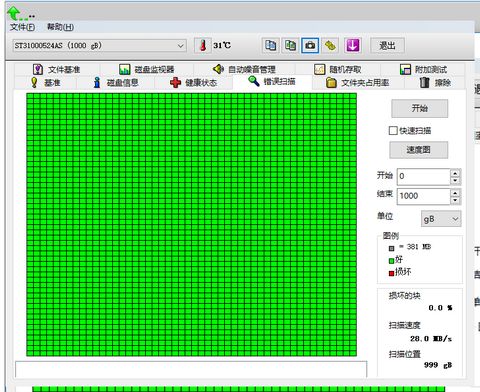480x392 pixels.
Task: Click the green HD Tune app icon
Action: click(x=14, y=13)
